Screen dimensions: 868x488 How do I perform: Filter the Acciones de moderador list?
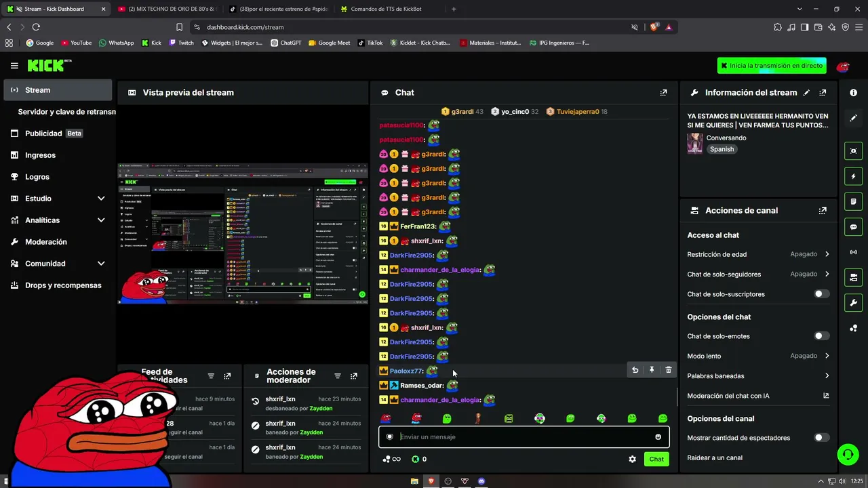[x=337, y=375]
